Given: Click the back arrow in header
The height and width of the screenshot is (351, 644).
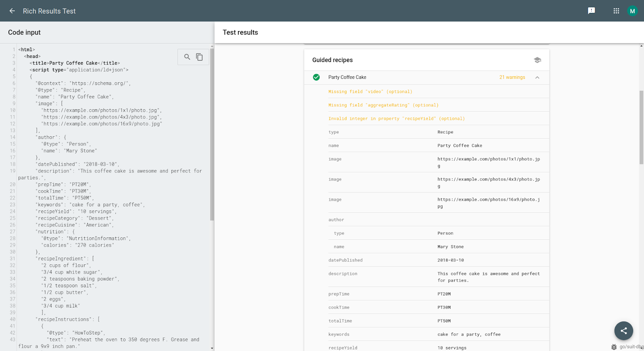Looking at the screenshot, I should [12, 11].
